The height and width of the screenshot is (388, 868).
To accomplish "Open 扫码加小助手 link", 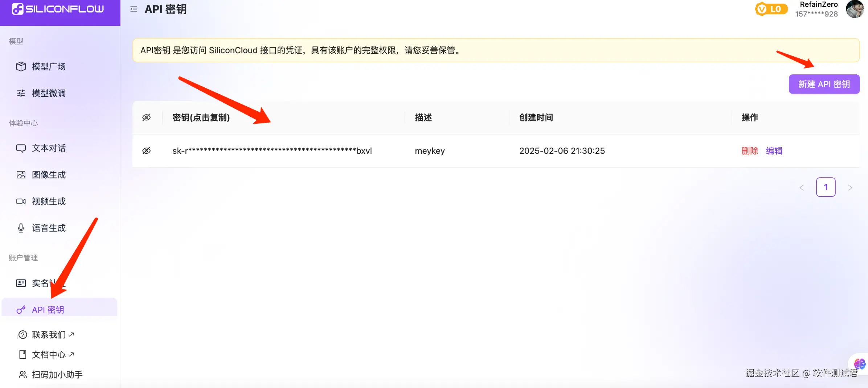I will [x=57, y=375].
